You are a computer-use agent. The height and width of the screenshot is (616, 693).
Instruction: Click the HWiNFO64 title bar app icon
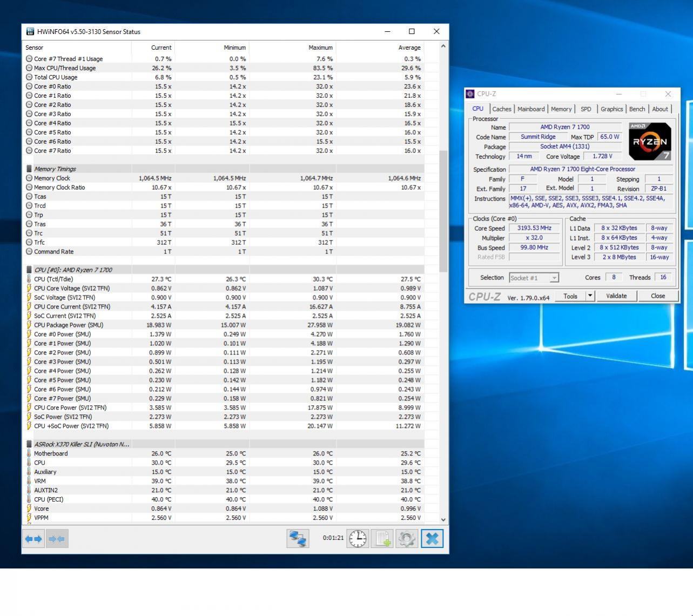(x=30, y=31)
